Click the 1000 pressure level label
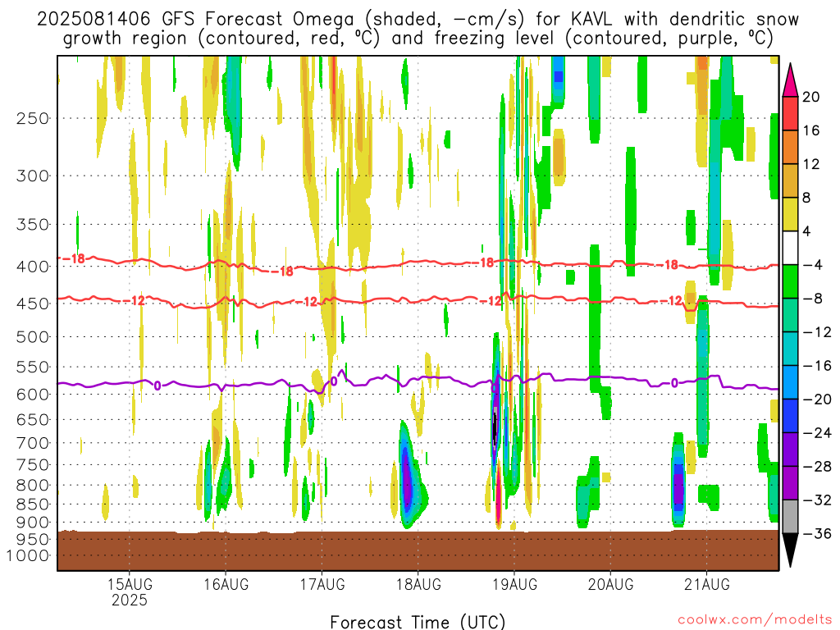This screenshot has width=840, height=630. point(29,556)
